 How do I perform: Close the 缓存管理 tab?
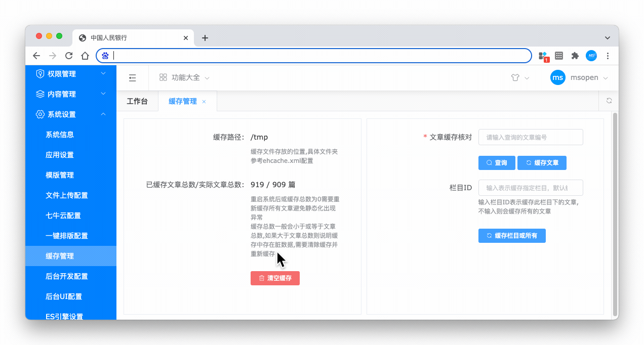click(204, 102)
